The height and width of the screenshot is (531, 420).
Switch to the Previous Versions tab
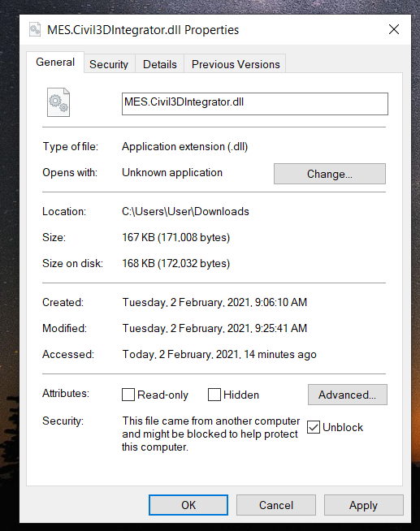pyautogui.click(x=236, y=64)
